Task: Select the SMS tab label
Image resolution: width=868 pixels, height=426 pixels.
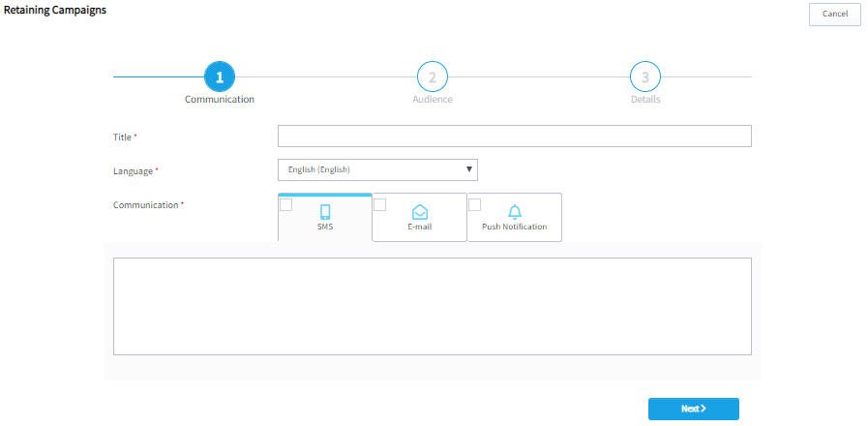Action: point(325,227)
